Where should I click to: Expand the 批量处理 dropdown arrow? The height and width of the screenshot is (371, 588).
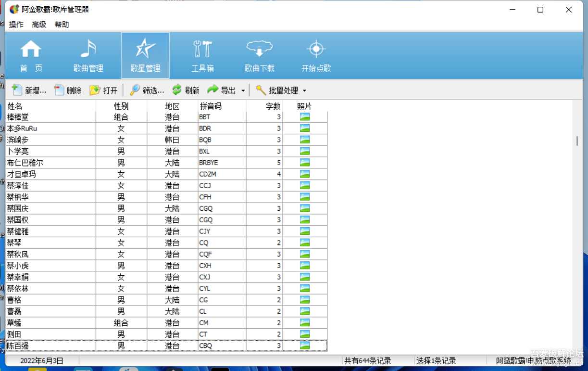click(x=303, y=90)
